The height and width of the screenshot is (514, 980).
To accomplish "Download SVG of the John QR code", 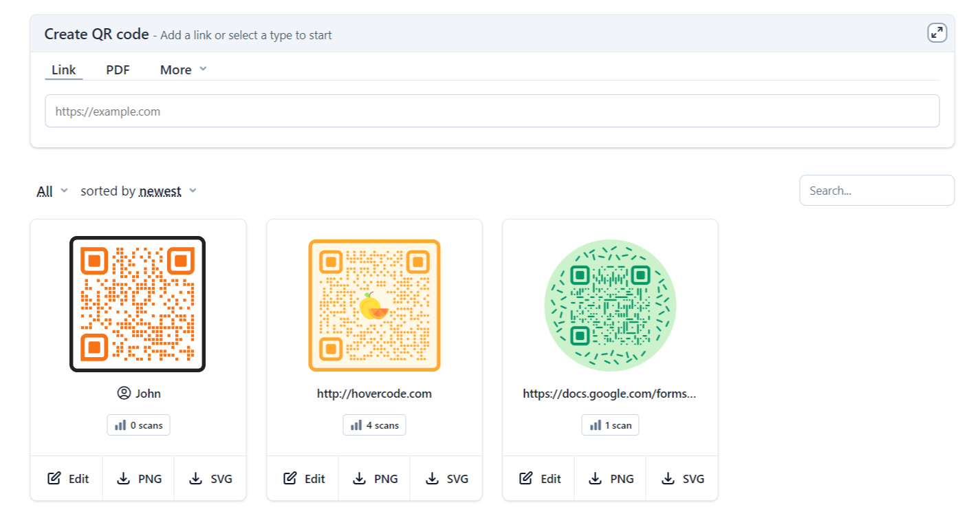I will (210, 478).
